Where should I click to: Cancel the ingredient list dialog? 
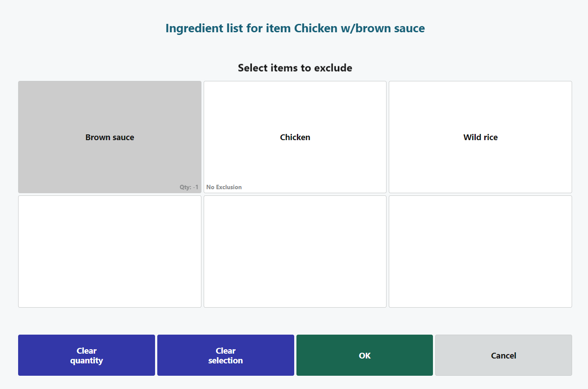[503, 355]
